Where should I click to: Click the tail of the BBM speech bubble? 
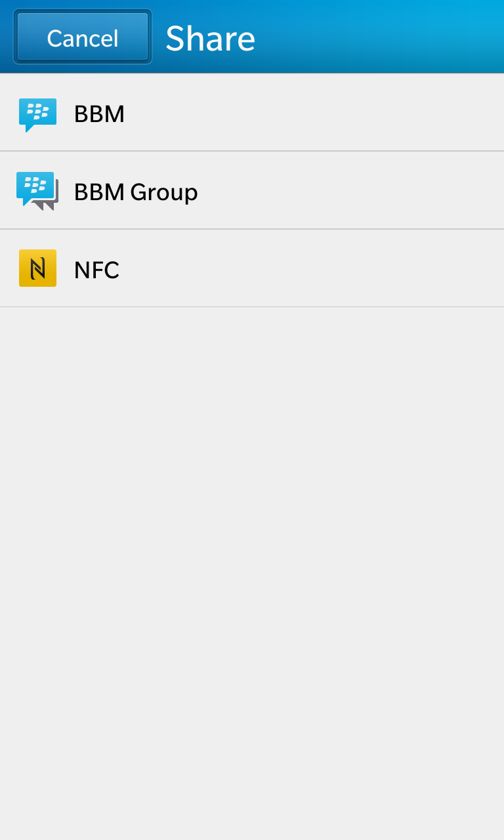(30, 128)
